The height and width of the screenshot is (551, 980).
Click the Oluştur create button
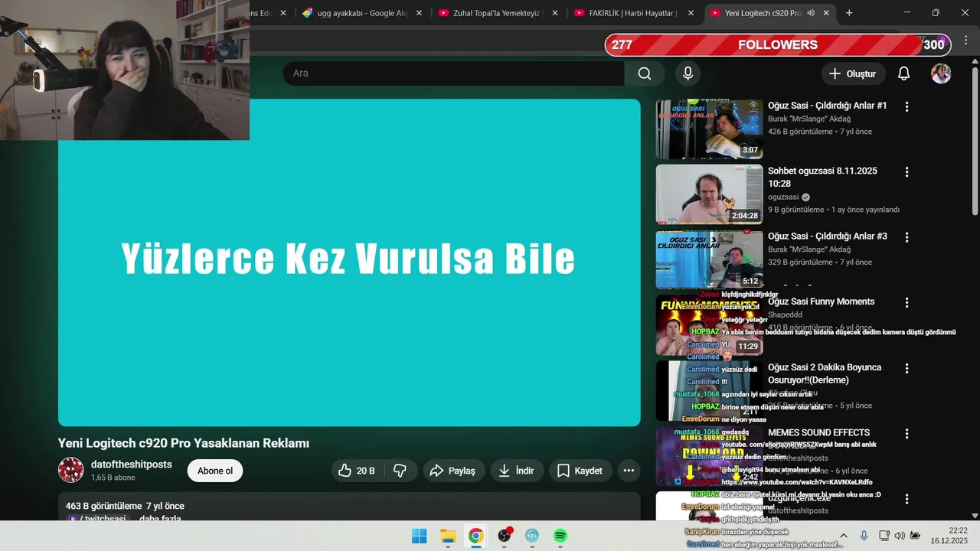point(854,73)
